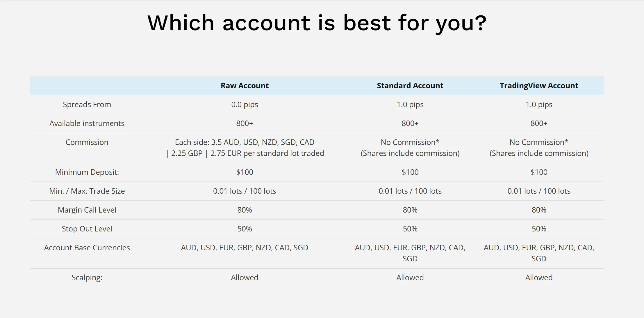
Task: Click the Raw Account '0.0 pips' value
Action: (245, 105)
